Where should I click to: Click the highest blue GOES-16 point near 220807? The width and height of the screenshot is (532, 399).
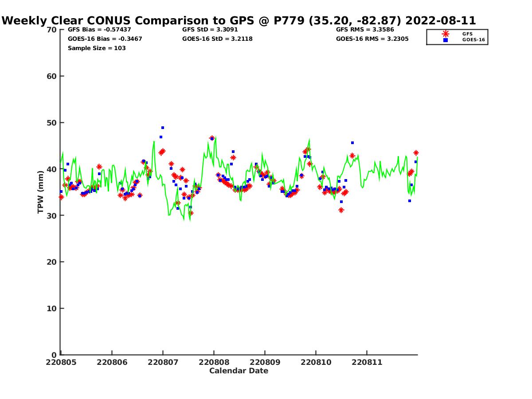click(x=163, y=128)
